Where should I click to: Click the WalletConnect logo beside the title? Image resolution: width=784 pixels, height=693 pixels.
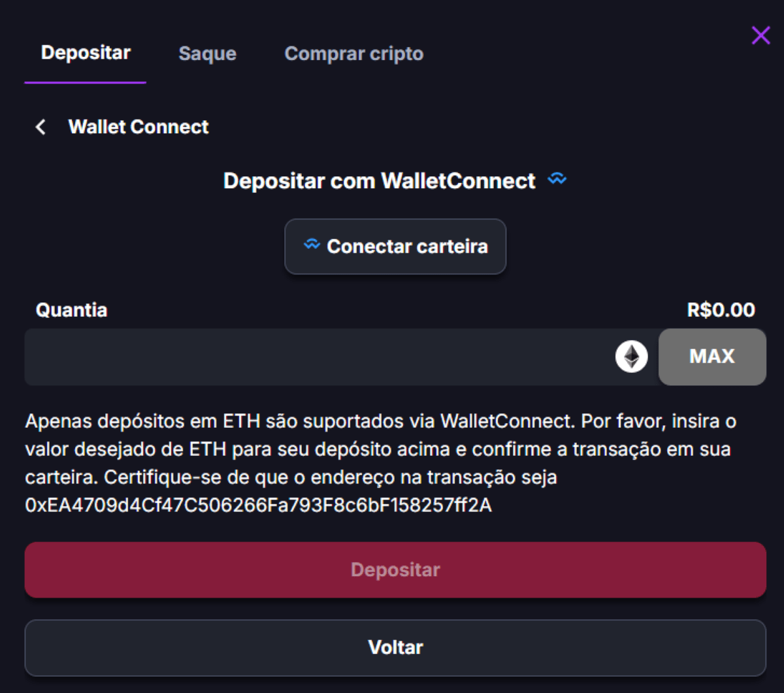(558, 180)
